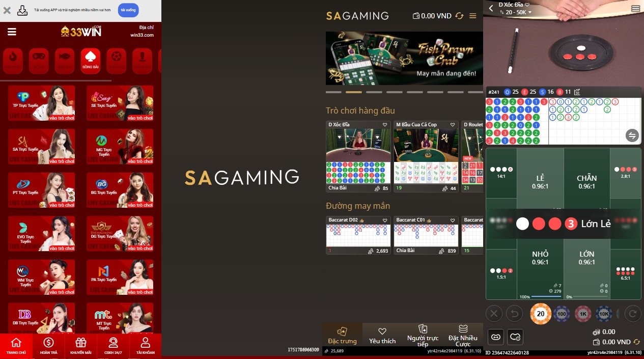
Task: Select the soccer ball sports category
Action: click(116, 61)
